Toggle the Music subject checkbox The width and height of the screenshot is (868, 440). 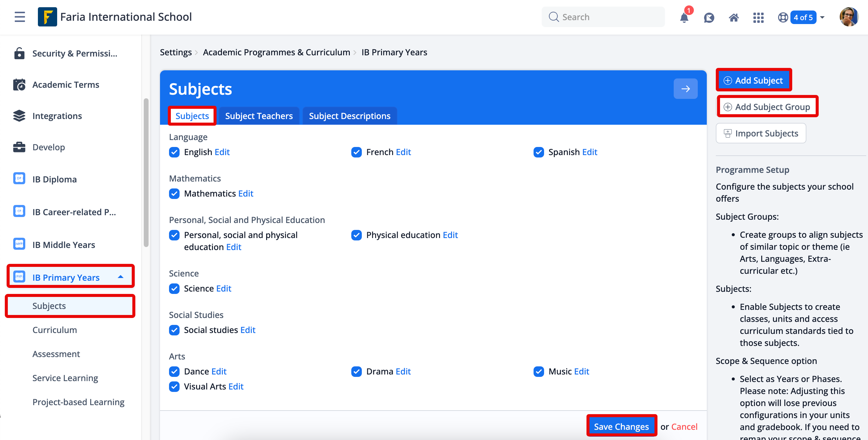538,371
